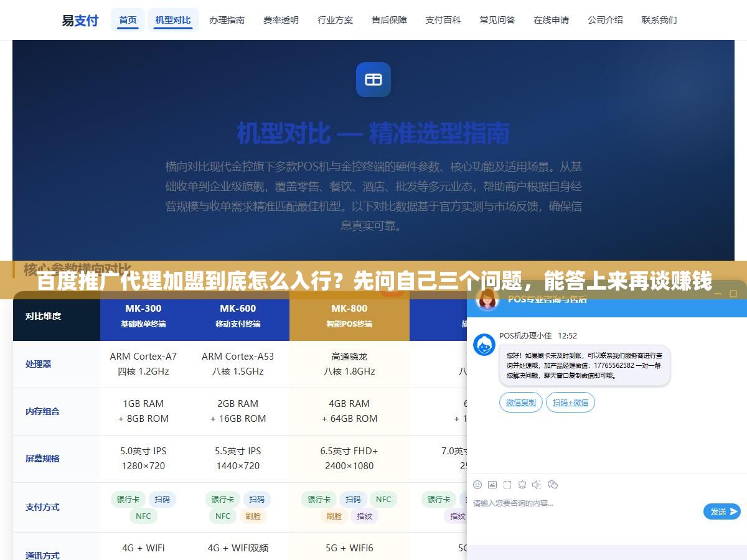Open the emoji picker in chat
This screenshot has height=560, width=747.
[x=477, y=485]
